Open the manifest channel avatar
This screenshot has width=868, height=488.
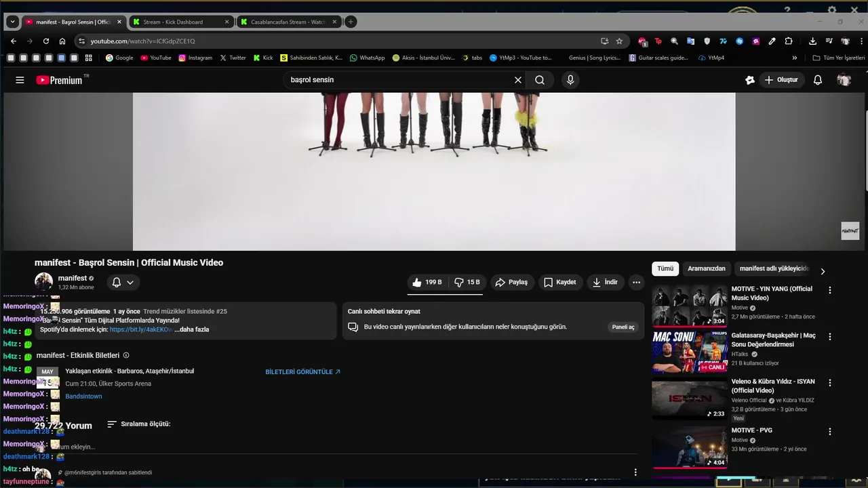click(x=43, y=282)
